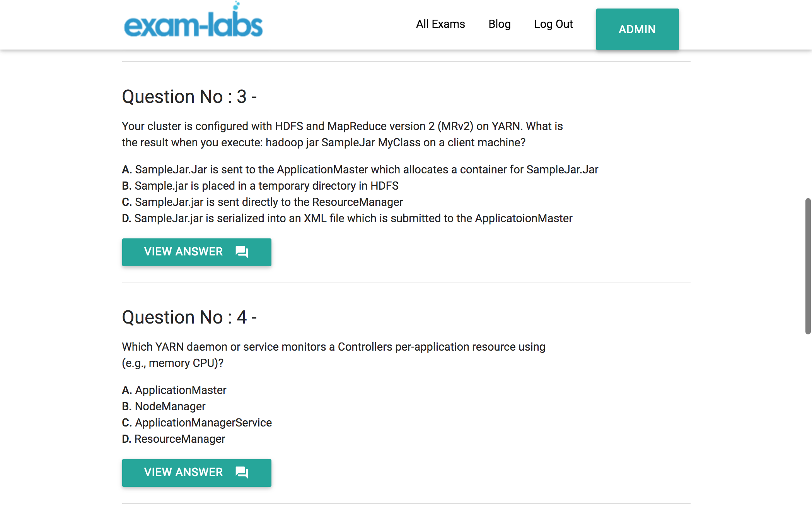The image size is (812, 507).
Task: Click the exam-labs logo
Action: click(x=193, y=24)
